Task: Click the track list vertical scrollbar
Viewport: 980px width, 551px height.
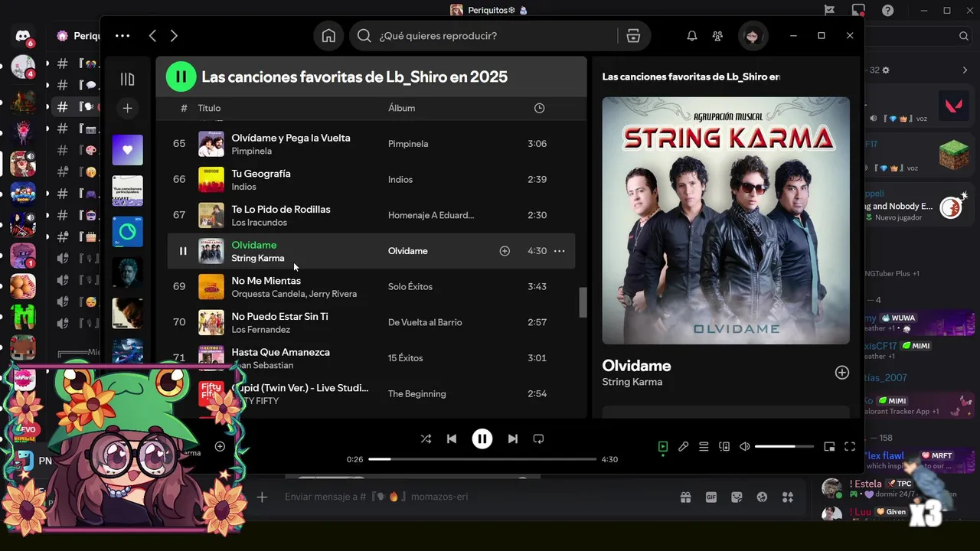Action: (x=583, y=302)
